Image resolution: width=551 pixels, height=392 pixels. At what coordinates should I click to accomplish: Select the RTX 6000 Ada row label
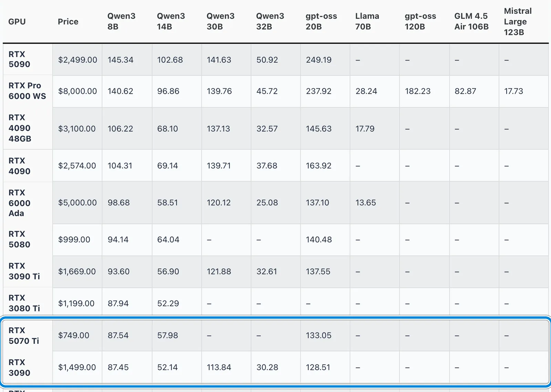tap(19, 203)
